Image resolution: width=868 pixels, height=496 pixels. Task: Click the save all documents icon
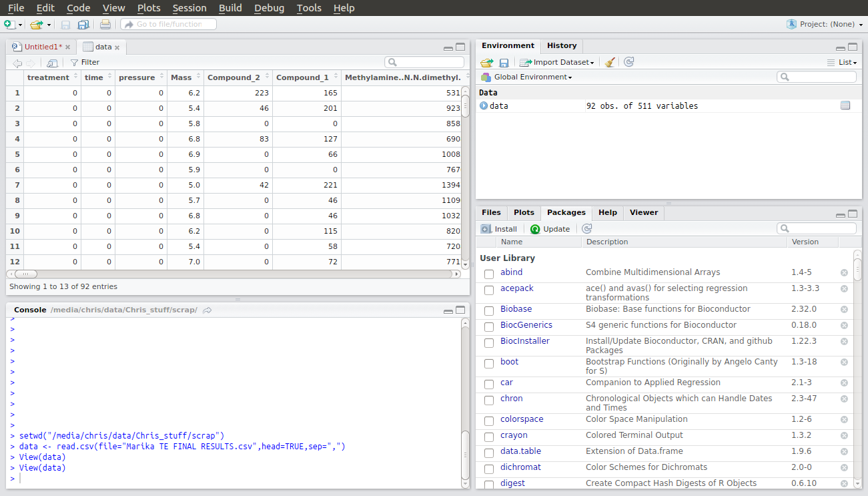coord(83,25)
